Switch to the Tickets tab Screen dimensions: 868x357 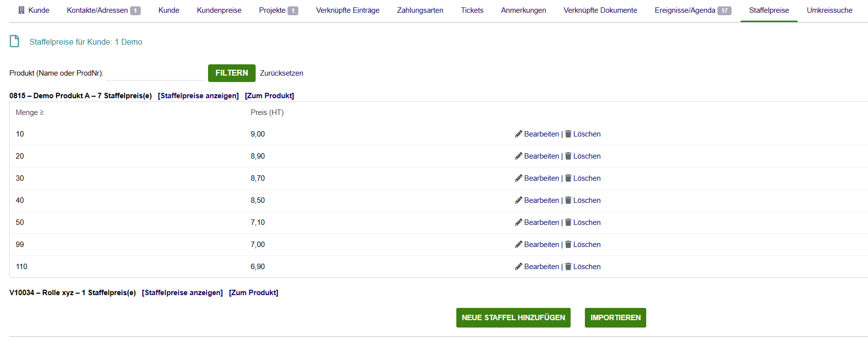coord(472,10)
